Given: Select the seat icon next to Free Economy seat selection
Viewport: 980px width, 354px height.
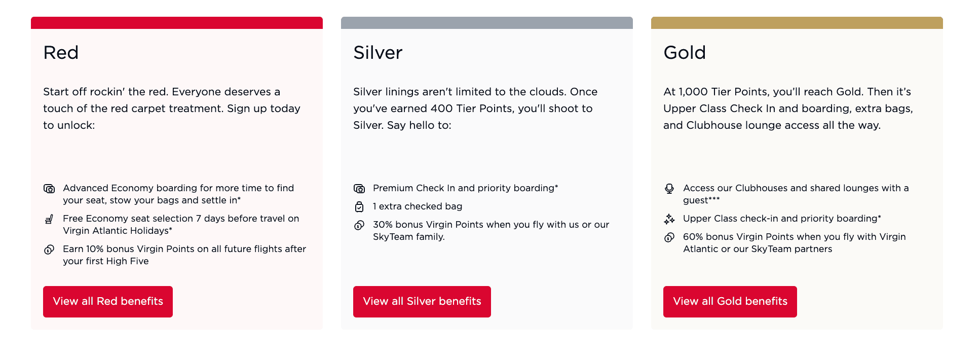Looking at the screenshot, I should 49,219.
